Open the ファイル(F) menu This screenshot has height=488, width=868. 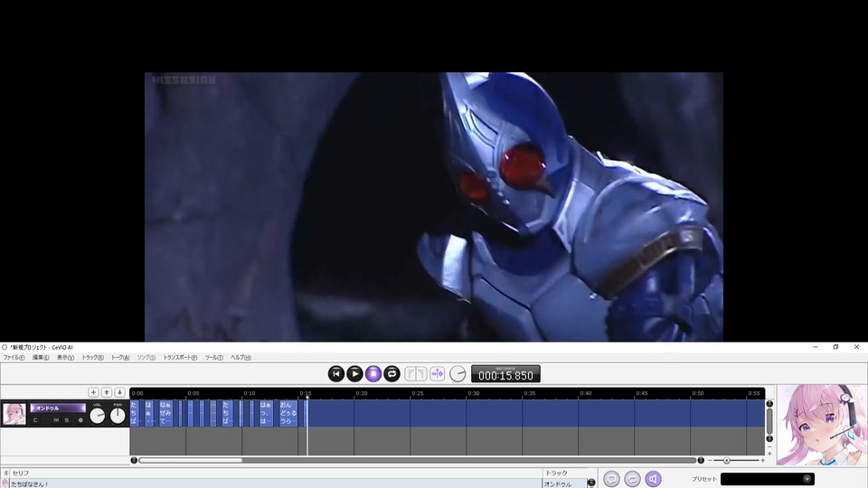pyautogui.click(x=14, y=358)
